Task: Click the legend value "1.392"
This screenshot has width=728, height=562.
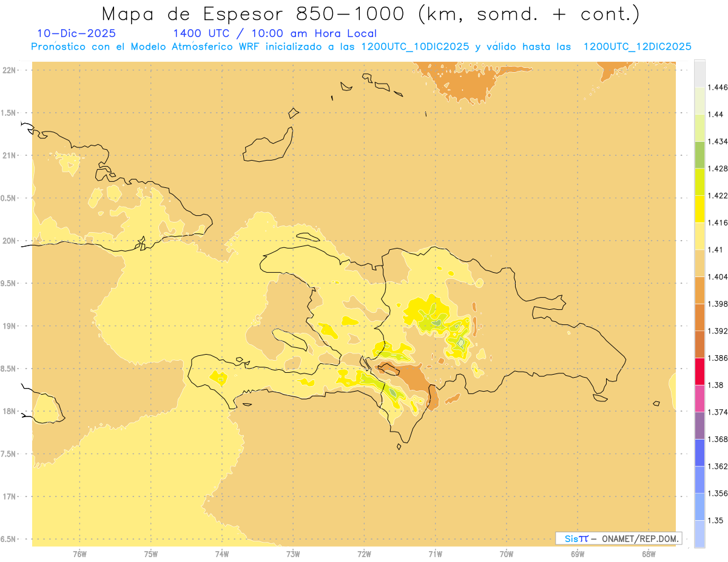Action: [x=718, y=330]
